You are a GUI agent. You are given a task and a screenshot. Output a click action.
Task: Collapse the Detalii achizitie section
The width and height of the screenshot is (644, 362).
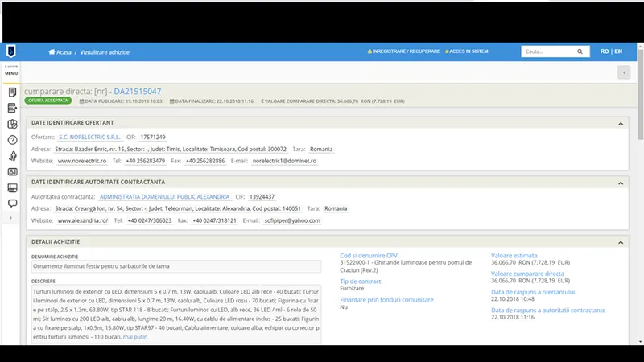click(621, 243)
